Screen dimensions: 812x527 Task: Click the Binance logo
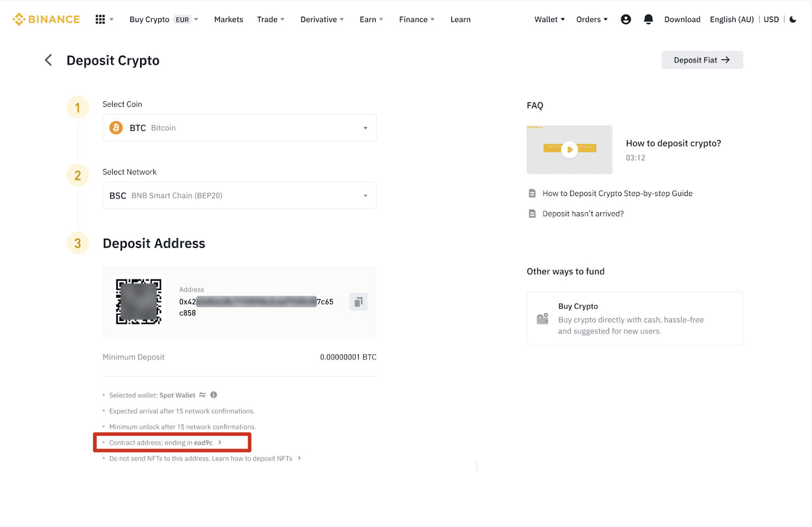click(x=46, y=19)
